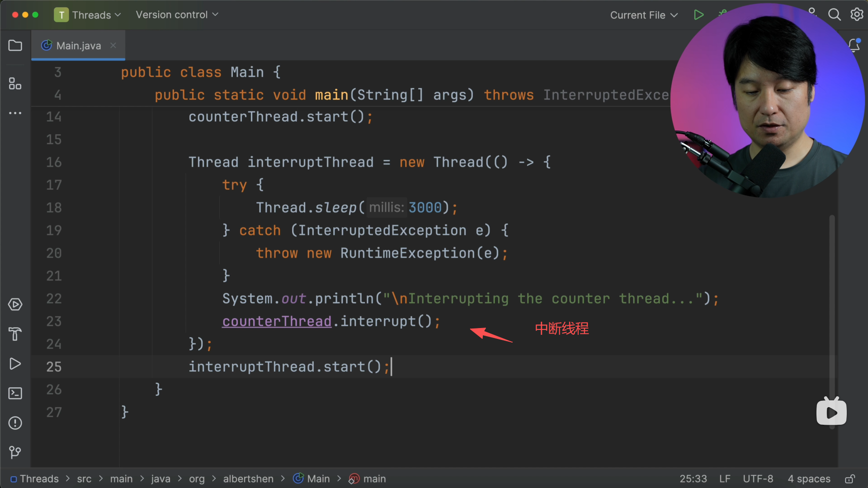Open the Terminal tool window
The width and height of the screenshot is (868, 488).
tap(15, 393)
